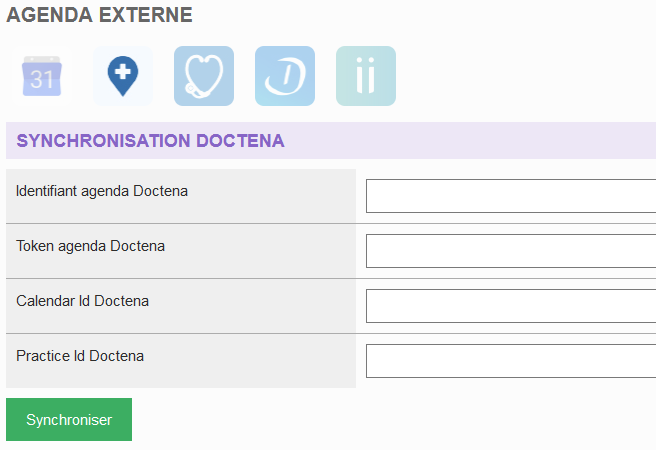Click the 'Calendar Id Doctena' label text
The height and width of the screenshot is (450, 656).
point(82,301)
